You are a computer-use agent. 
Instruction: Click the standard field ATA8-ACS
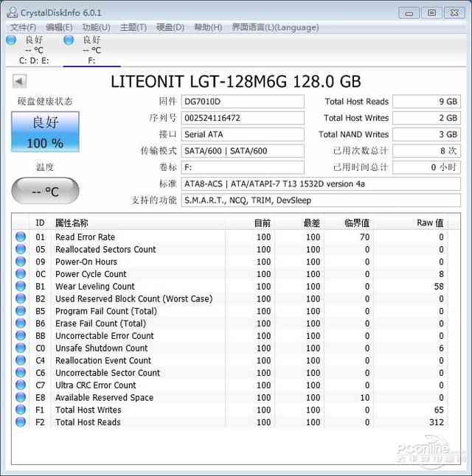321,183
